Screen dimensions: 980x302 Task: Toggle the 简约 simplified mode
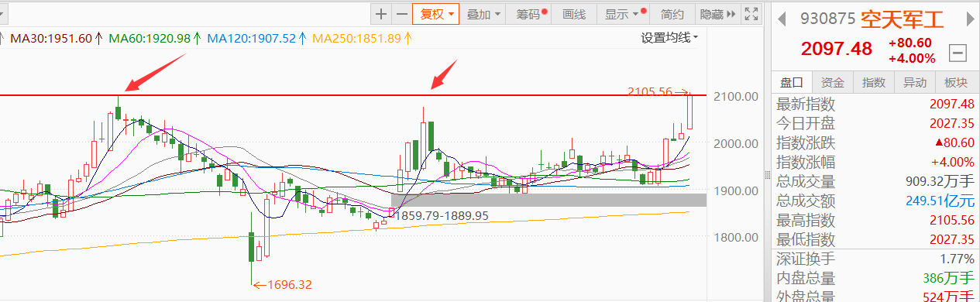click(672, 14)
